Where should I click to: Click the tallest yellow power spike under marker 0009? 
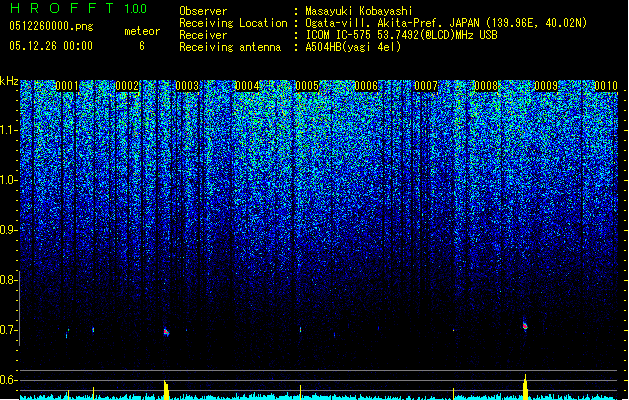(x=525, y=387)
